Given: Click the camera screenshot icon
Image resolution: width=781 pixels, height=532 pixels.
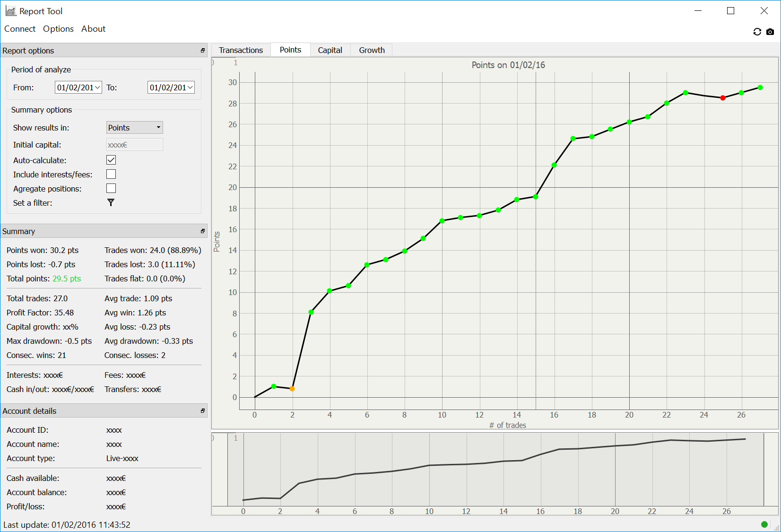Looking at the screenshot, I should [770, 32].
